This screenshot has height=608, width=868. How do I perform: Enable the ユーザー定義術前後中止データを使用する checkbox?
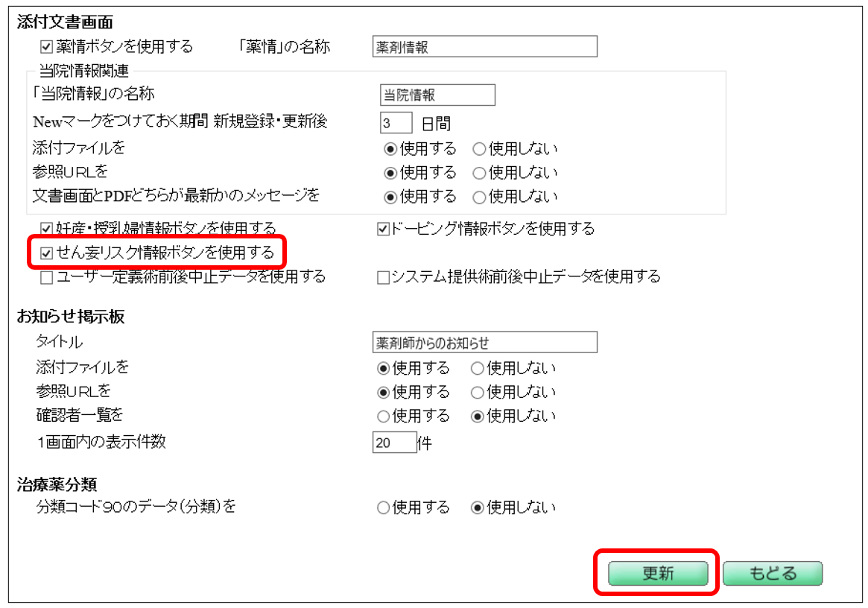point(46,277)
